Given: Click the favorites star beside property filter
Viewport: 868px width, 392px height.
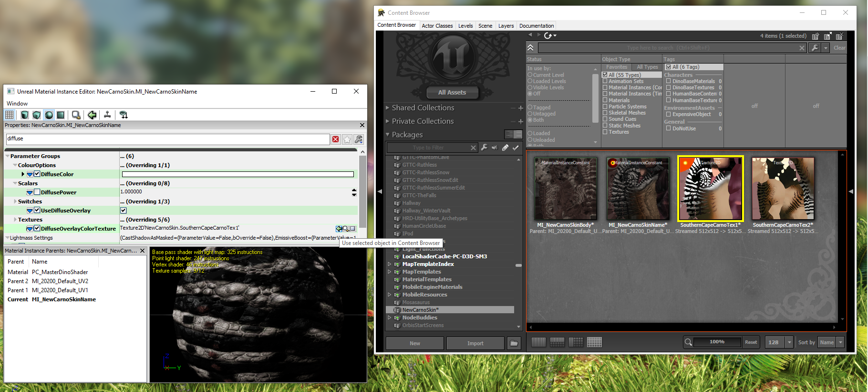Looking at the screenshot, I should tap(347, 139).
